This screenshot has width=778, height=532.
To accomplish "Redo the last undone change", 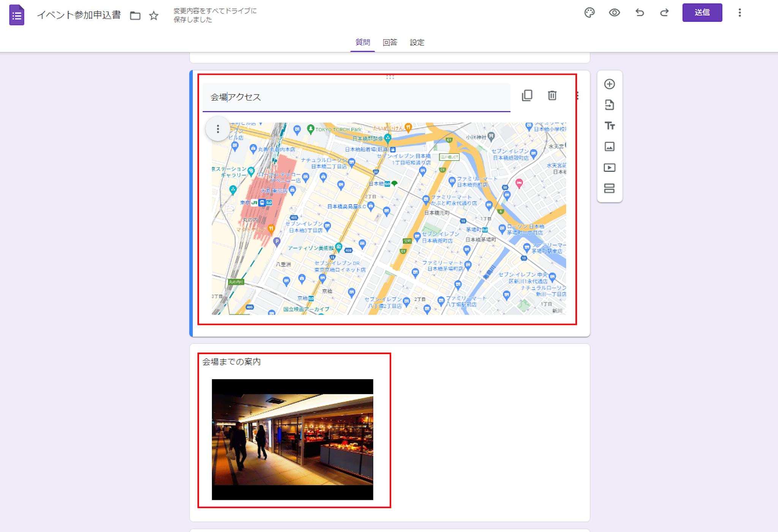I will coord(664,13).
